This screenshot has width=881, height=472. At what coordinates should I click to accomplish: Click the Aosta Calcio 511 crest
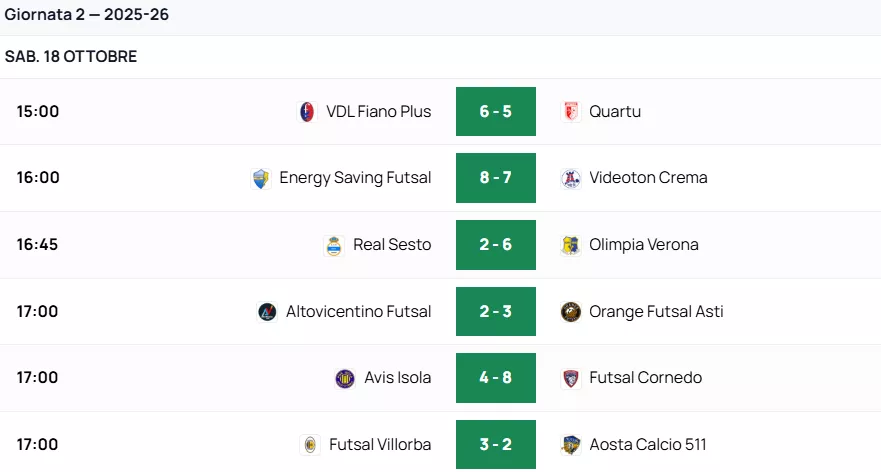(571, 445)
